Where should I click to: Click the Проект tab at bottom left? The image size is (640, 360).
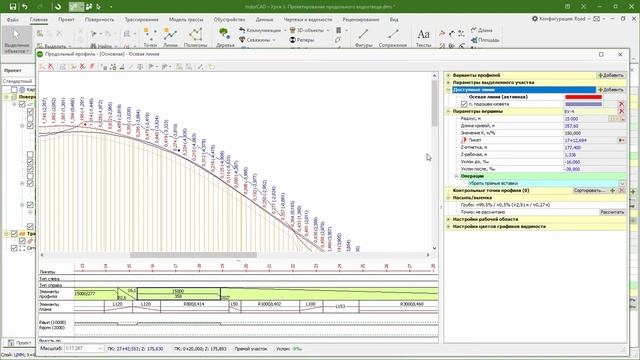(20, 343)
